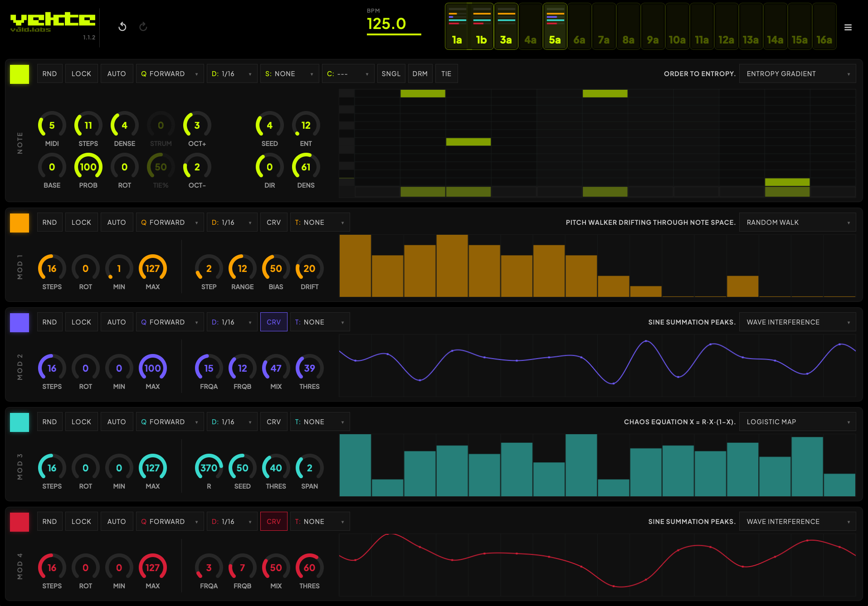Click RND in the Note row
Screen dimensions: 868x606
point(49,74)
